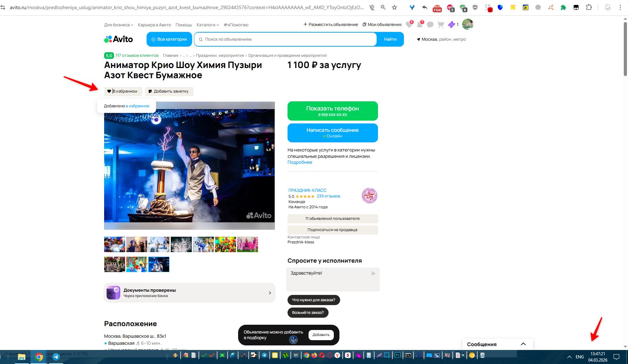Change location Москва, район, метро
Screen dimensions: 628x364
coord(441,39)
